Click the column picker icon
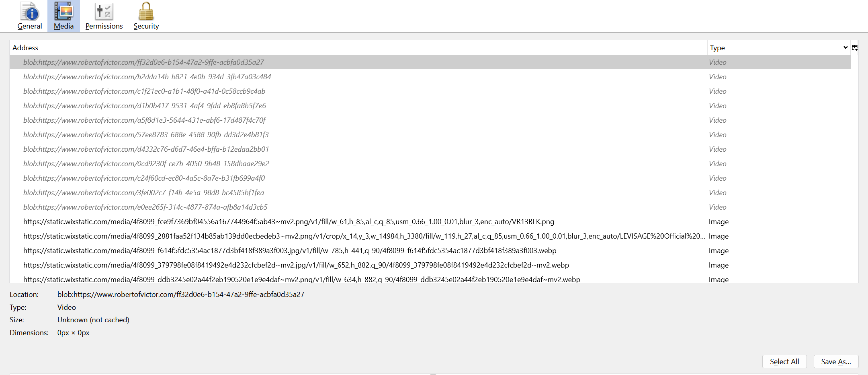The image size is (868, 375). pos(855,47)
